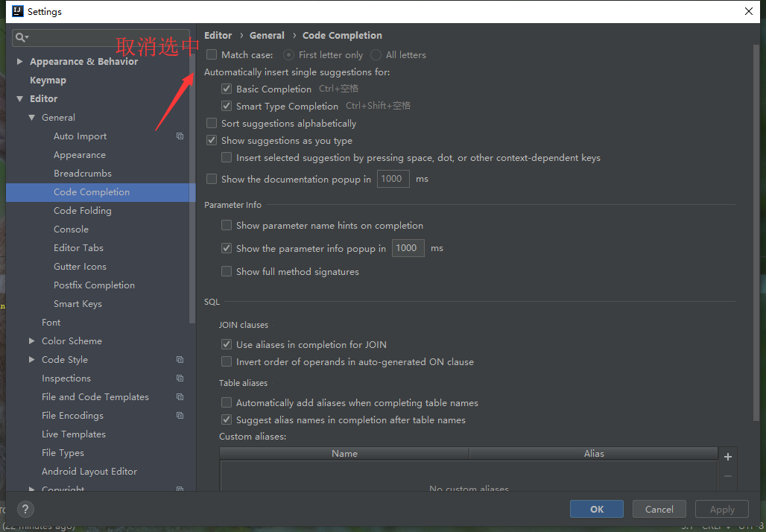Enable Insert selected suggestion by pressing space
Image resolution: width=766 pixels, height=532 pixels.
pos(227,158)
